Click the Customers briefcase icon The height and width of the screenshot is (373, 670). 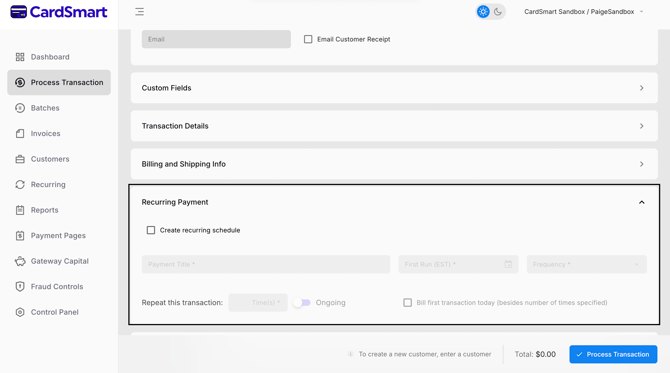pyautogui.click(x=20, y=159)
